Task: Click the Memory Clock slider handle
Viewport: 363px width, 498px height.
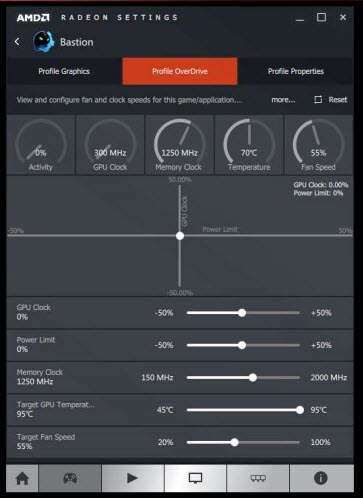Action: (x=253, y=377)
